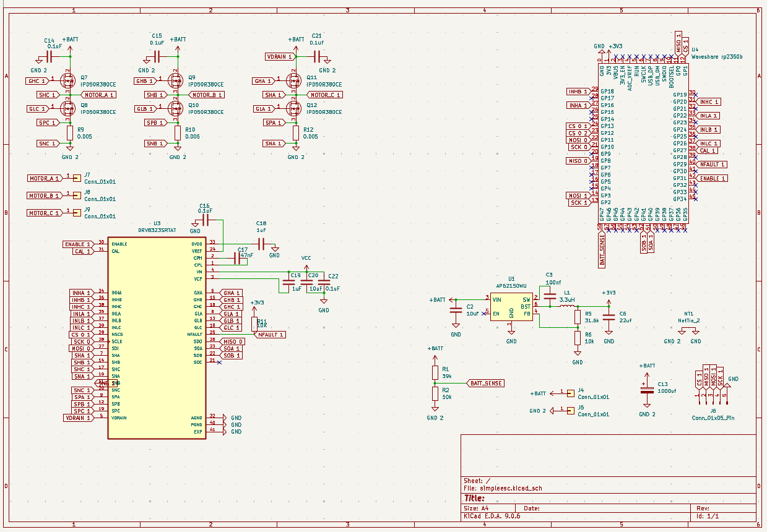The height and width of the screenshot is (532, 767).
Task: Select resistor R2 in battery divider
Action: point(435,393)
